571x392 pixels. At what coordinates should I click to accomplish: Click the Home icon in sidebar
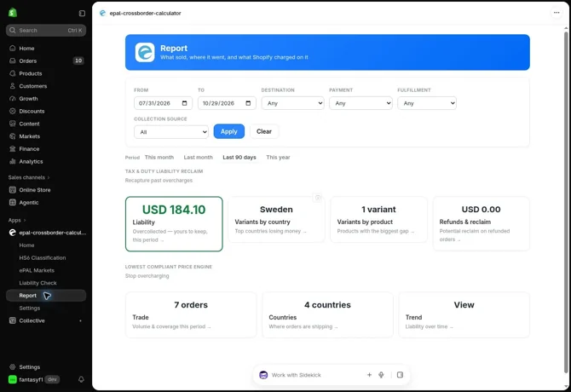(13, 48)
